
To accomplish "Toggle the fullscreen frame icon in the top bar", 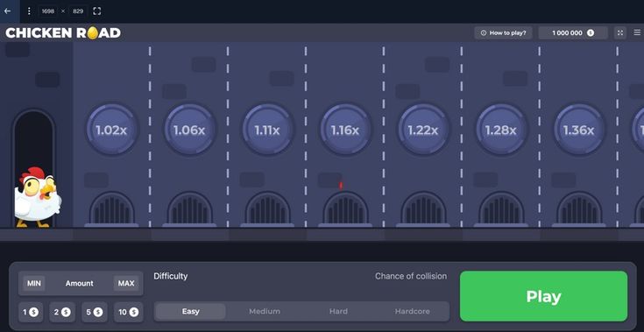I will 97,11.
